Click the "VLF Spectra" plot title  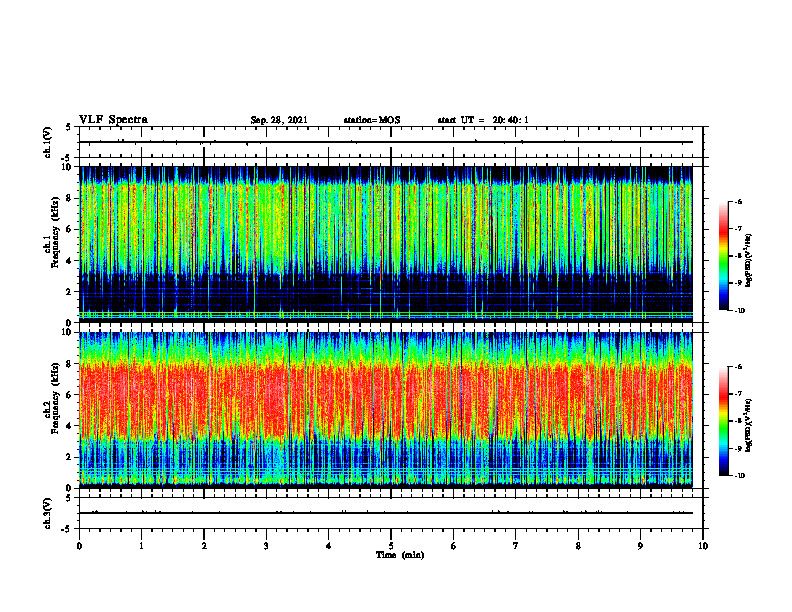113,120
